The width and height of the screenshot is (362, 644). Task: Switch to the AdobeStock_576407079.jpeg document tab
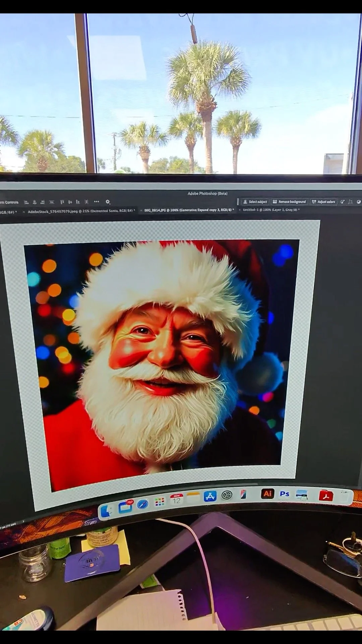(81, 211)
